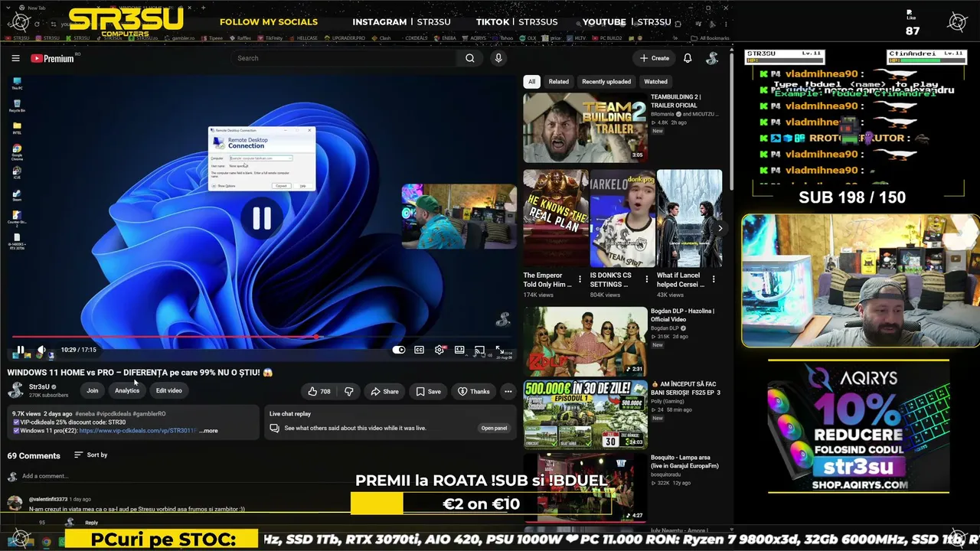The width and height of the screenshot is (980, 551).
Task: Open the ENEBA bookmark
Action: click(446, 37)
